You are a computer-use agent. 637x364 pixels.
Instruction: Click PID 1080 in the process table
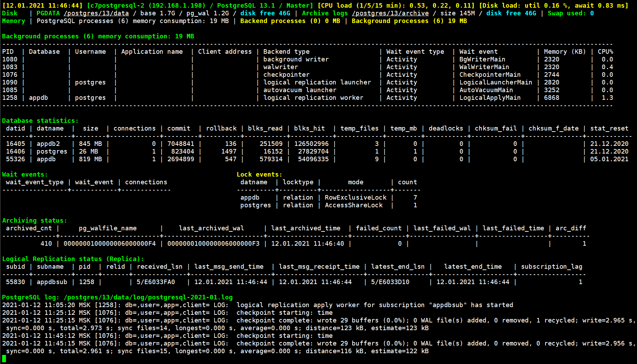[x=10, y=59]
